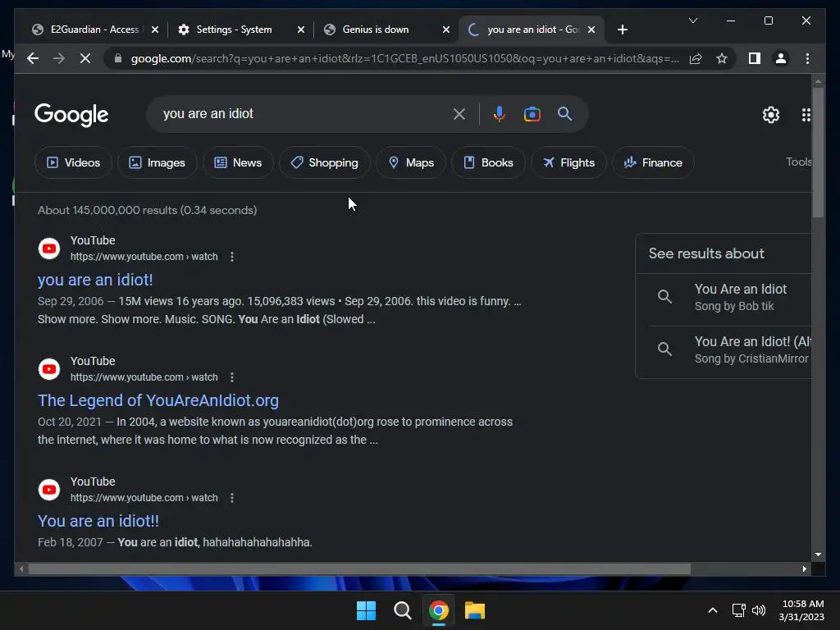Show hidden system tray icons
This screenshot has height=630, width=840.
[x=713, y=610]
